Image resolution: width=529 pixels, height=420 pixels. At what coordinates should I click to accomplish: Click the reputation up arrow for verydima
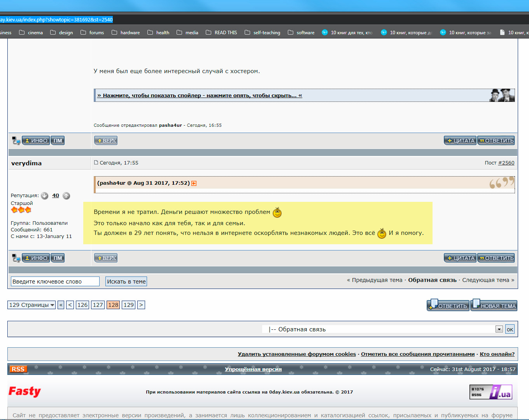pyautogui.click(x=67, y=196)
